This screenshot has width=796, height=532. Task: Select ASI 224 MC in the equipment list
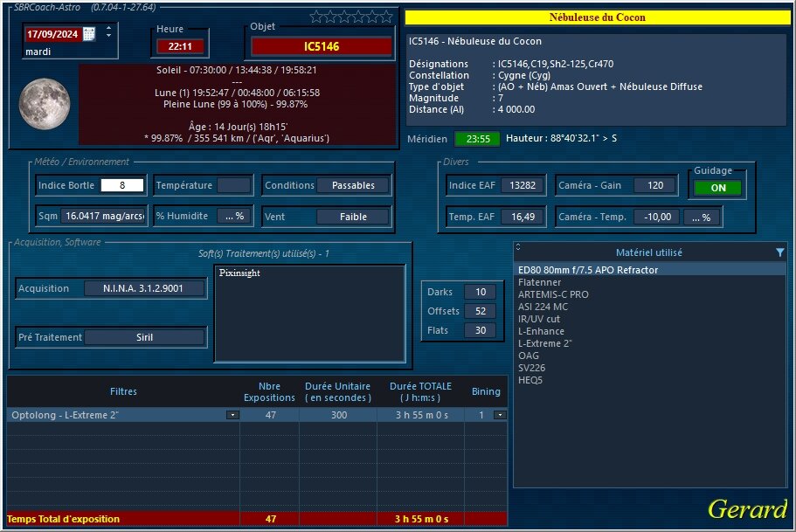(x=650, y=307)
